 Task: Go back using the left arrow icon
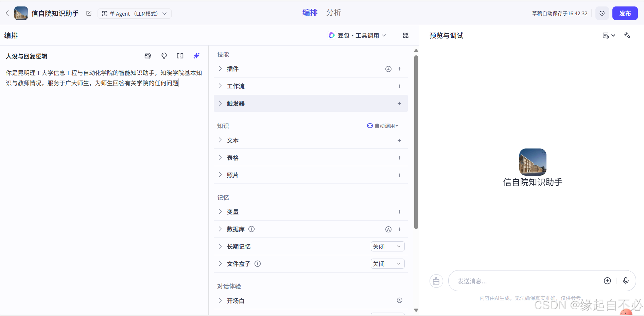7,14
